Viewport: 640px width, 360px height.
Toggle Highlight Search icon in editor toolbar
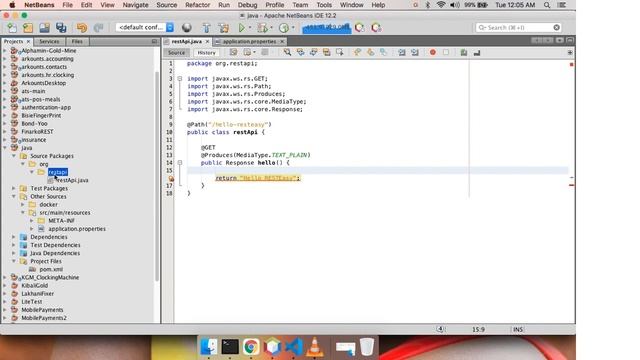pyautogui.click(x=327, y=52)
